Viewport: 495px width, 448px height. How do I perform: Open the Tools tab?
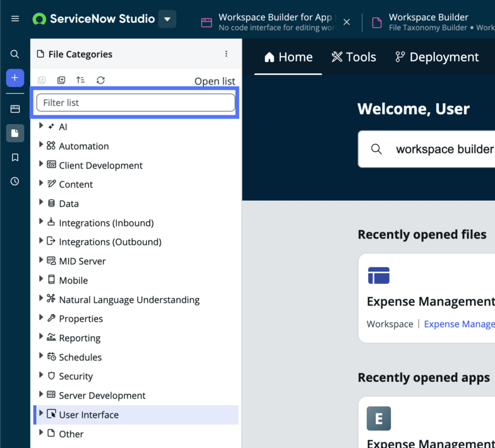(354, 57)
